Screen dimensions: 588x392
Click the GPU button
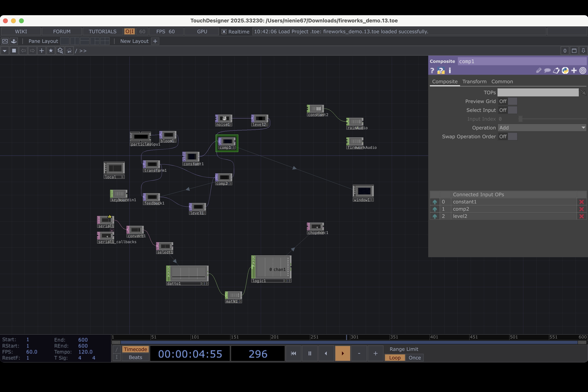(202, 32)
